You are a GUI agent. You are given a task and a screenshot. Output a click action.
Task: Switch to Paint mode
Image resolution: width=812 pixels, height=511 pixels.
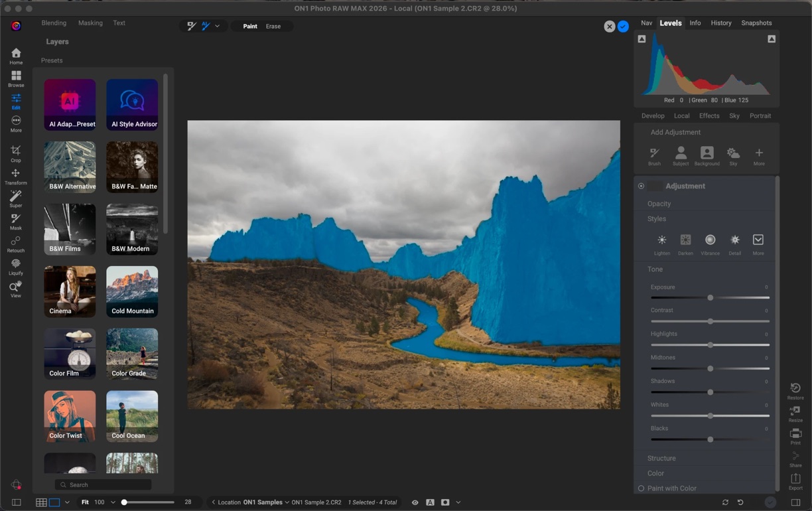click(250, 27)
